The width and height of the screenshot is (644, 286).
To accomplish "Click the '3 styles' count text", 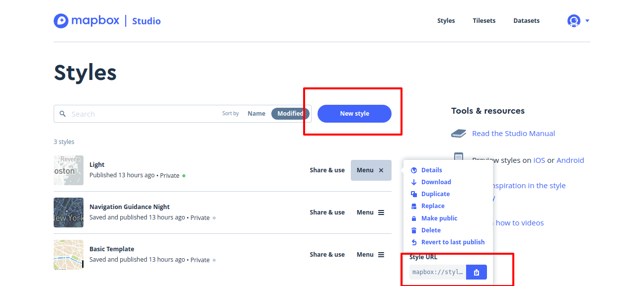I will 64,142.
